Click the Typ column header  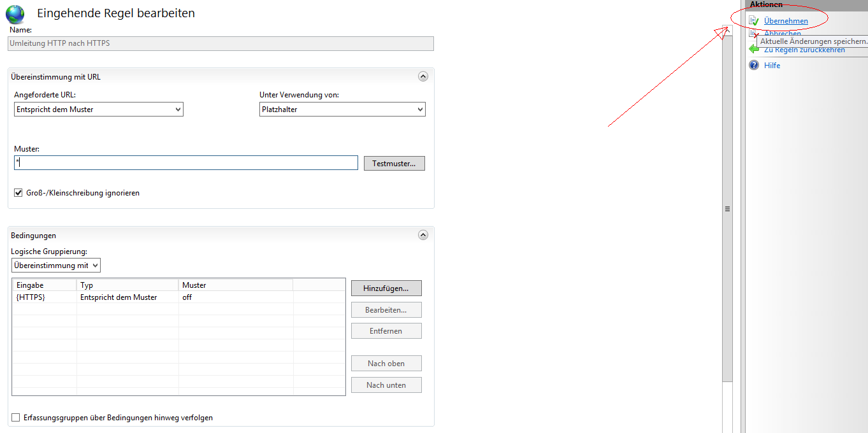(127, 285)
